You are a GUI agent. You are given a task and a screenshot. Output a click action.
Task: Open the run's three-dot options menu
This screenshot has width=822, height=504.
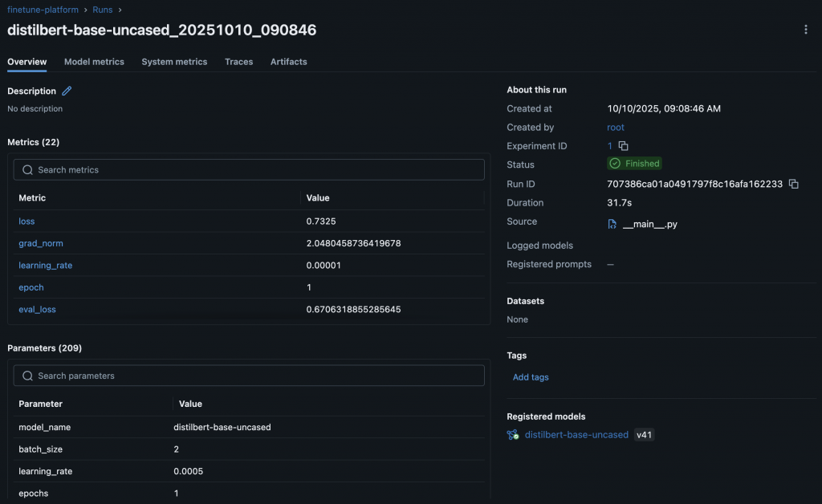806,30
